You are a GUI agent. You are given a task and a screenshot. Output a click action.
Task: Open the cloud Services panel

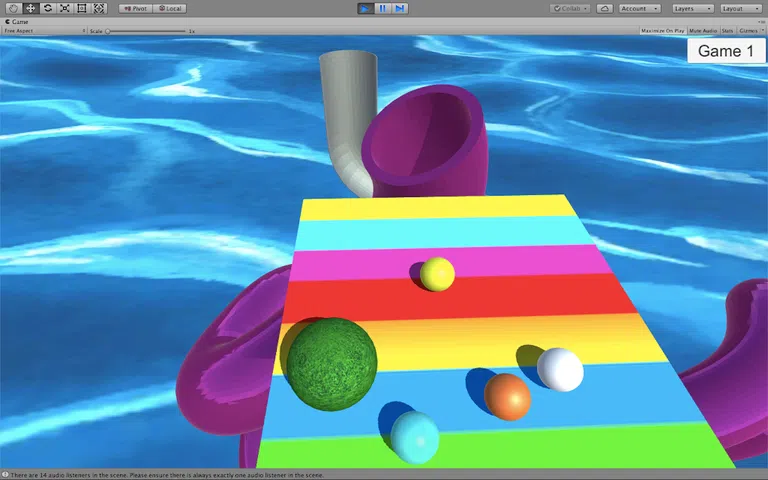pyautogui.click(x=605, y=8)
